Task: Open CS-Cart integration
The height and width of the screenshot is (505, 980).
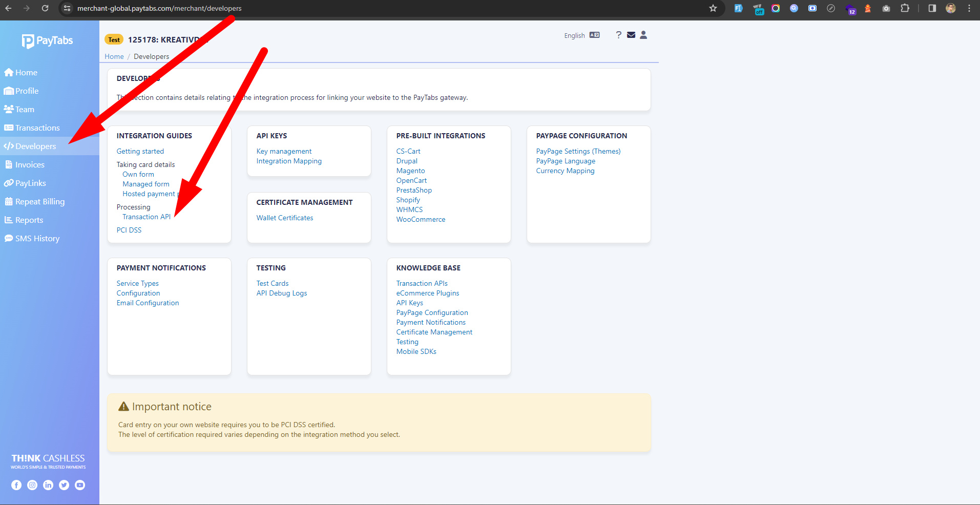Action: tap(408, 151)
